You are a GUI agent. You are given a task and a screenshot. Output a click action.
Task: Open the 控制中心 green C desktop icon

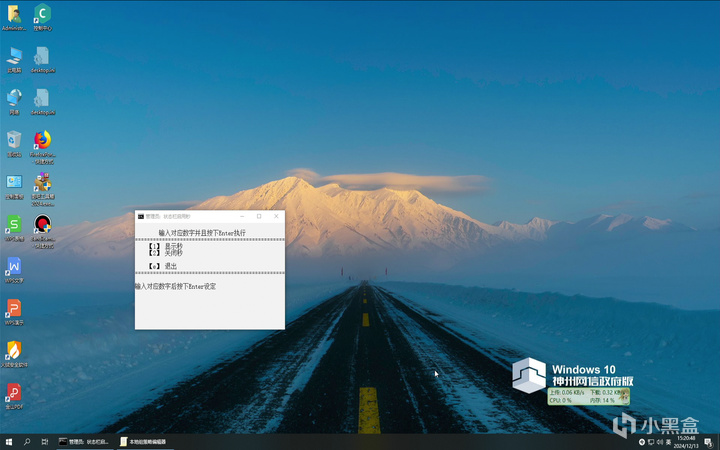click(x=42, y=17)
